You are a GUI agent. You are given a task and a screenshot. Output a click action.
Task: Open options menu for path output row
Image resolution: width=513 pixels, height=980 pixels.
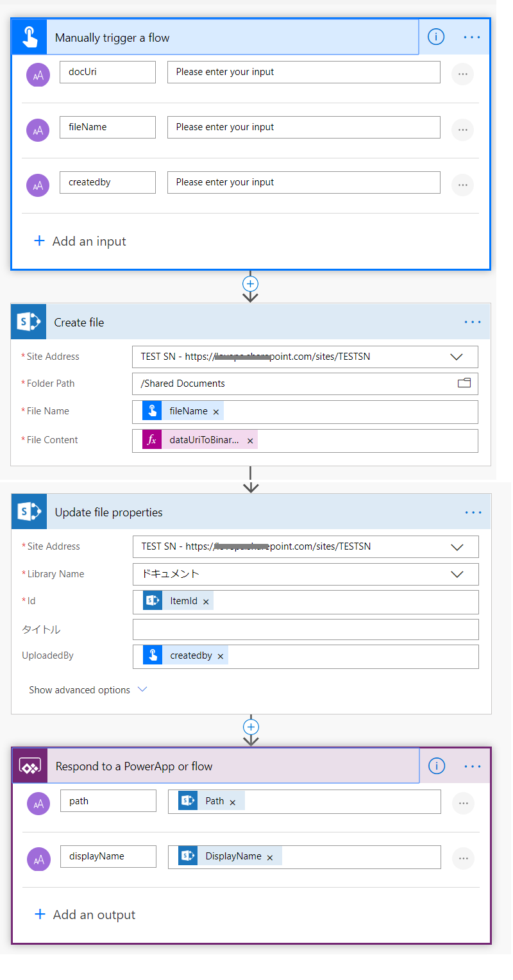(463, 803)
